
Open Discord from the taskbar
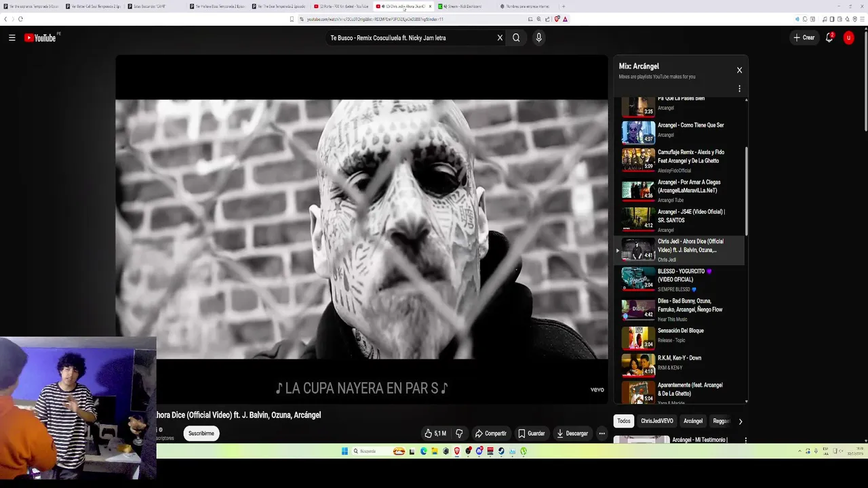pyautogui.click(x=479, y=451)
